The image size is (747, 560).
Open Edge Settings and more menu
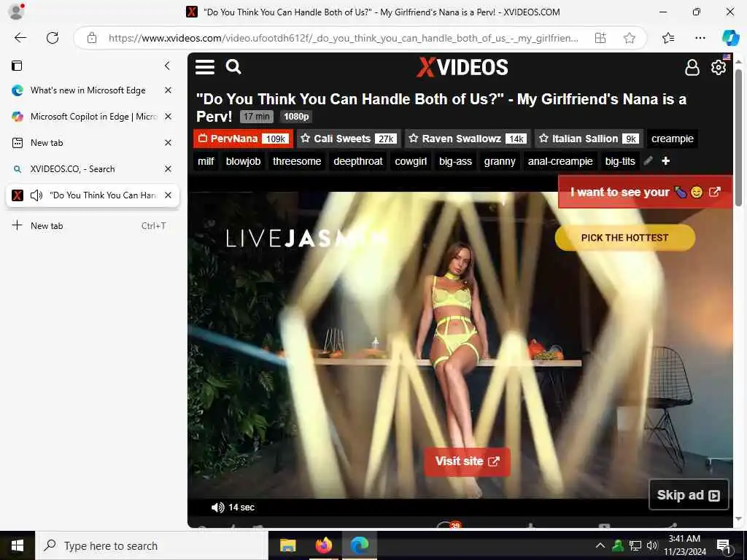tap(700, 38)
